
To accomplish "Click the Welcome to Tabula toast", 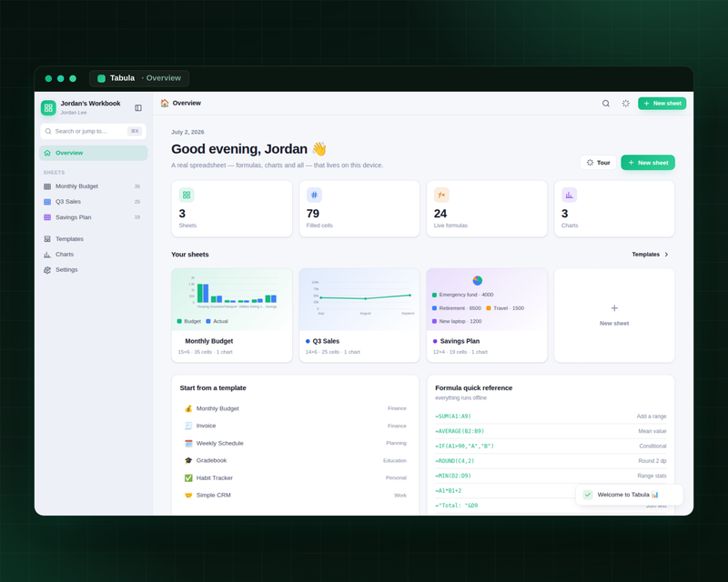I will point(629,495).
